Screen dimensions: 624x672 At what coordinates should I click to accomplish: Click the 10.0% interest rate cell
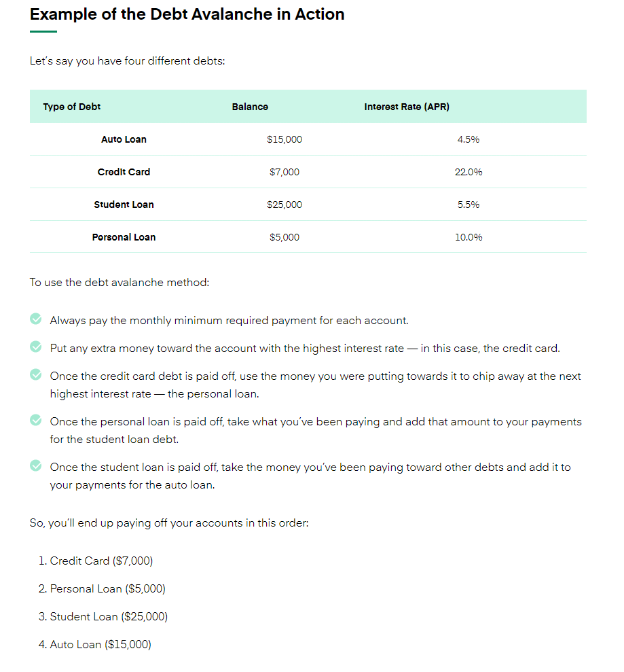click(469, 237)
